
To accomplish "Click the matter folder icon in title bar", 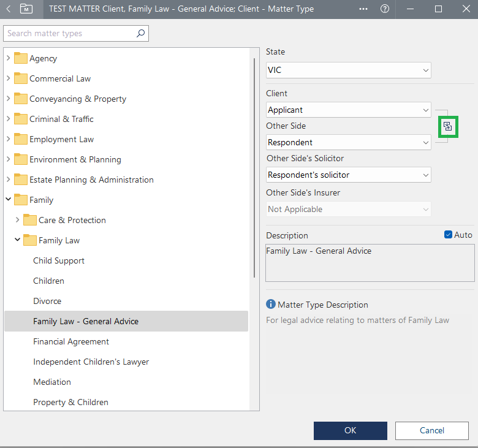I will 26,9.
